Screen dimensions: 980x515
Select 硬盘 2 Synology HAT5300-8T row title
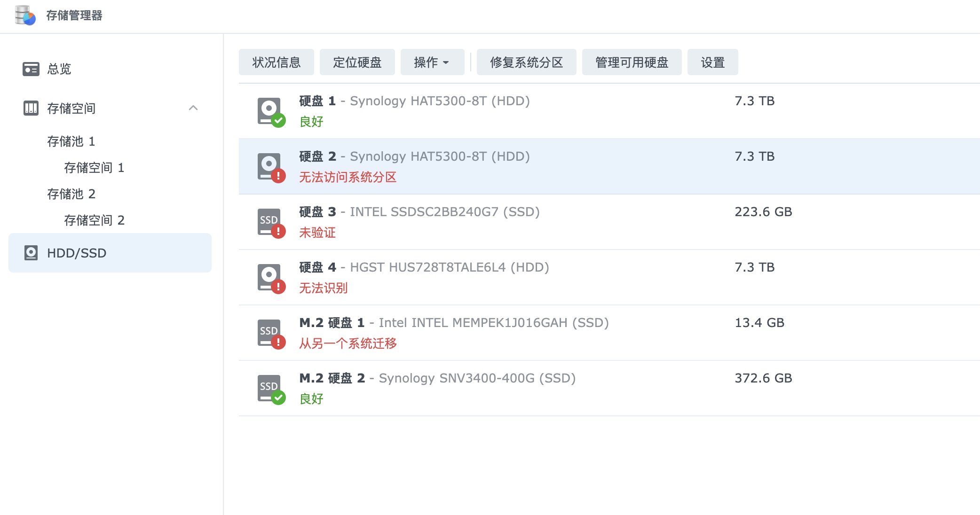[x=414, y=156]
